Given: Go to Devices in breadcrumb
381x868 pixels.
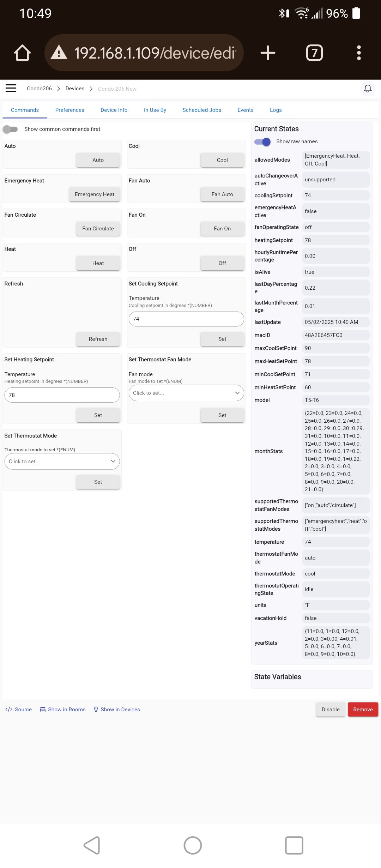Looking at the screenshot, I should [75, 89].
